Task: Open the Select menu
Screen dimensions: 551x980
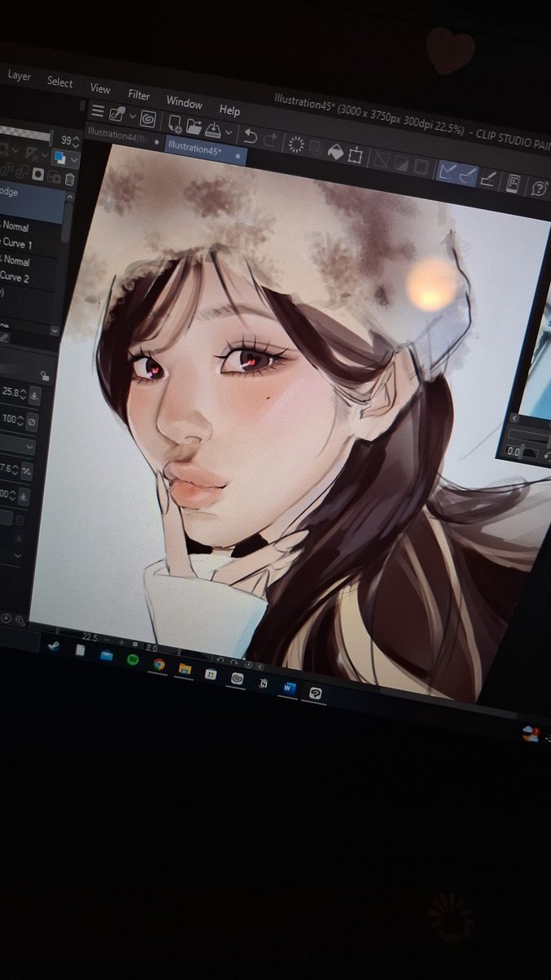Action: (x=60, y=82)
